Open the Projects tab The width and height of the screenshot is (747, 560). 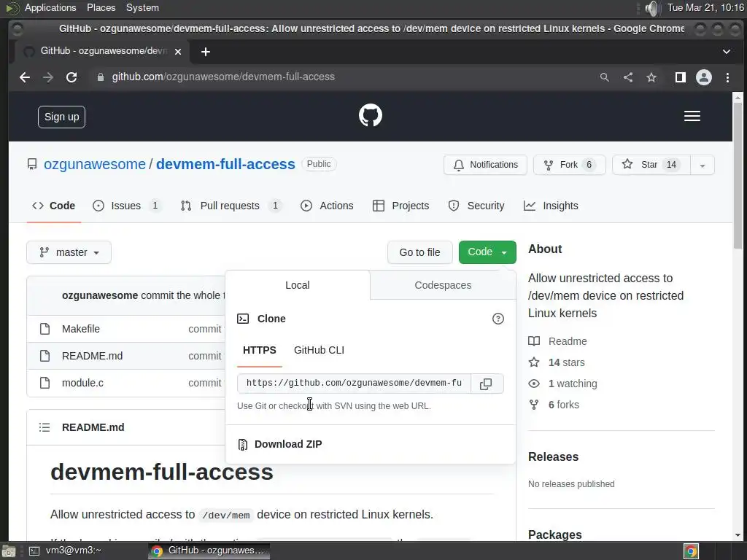coord(400,206)
